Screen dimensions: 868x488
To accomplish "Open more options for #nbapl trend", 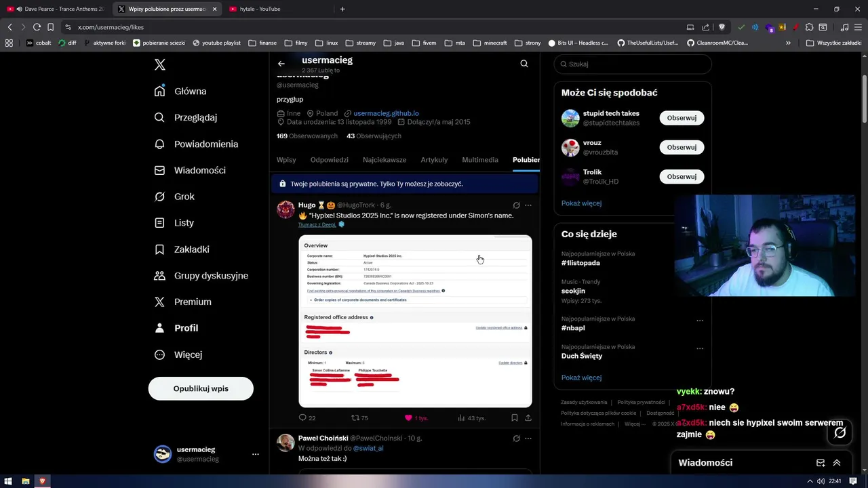I will click(700, 321).
